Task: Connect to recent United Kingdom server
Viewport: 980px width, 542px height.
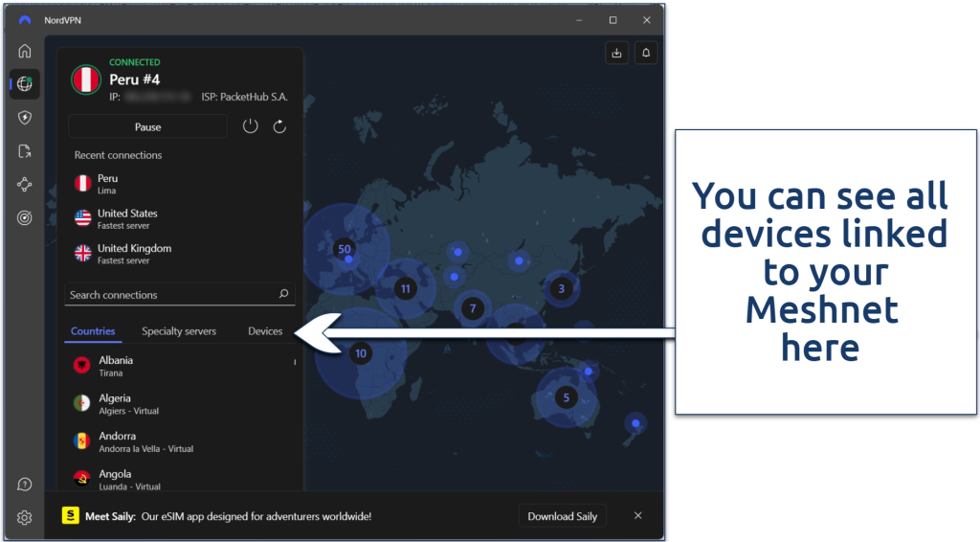Action: (180, 254)
